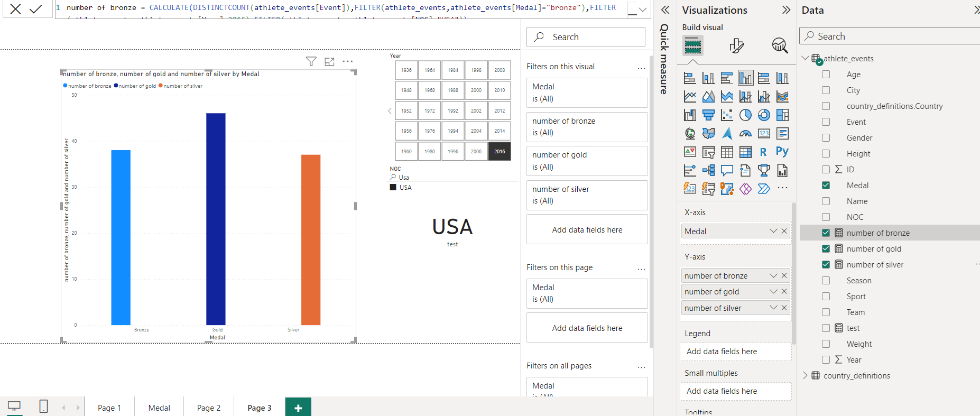The image size is (980, 416).
Task: Uncheck number of gold measure
Action: click(x=826, y=249)
